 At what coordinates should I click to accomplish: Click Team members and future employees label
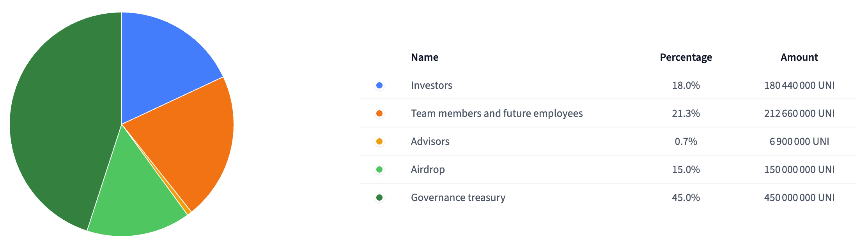(x=496, y=113)
